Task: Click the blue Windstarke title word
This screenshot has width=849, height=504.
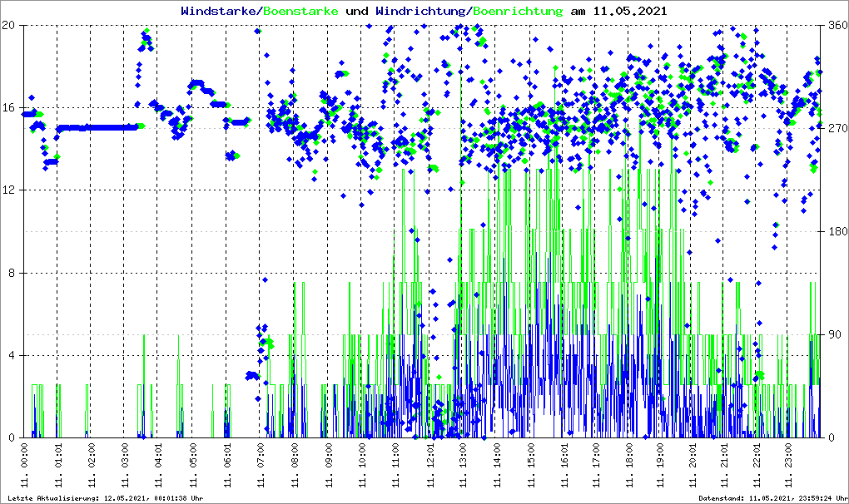Action: 220,12
